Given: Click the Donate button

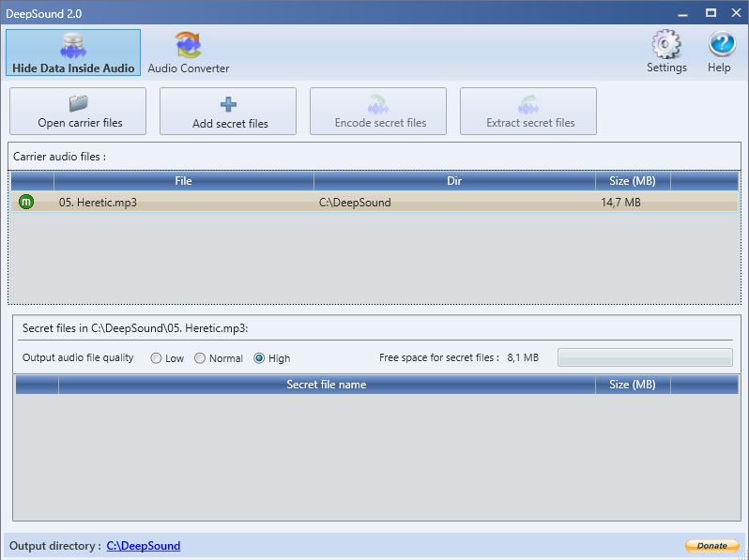Looking at the screenshot, I should click(x=711, y=546).
